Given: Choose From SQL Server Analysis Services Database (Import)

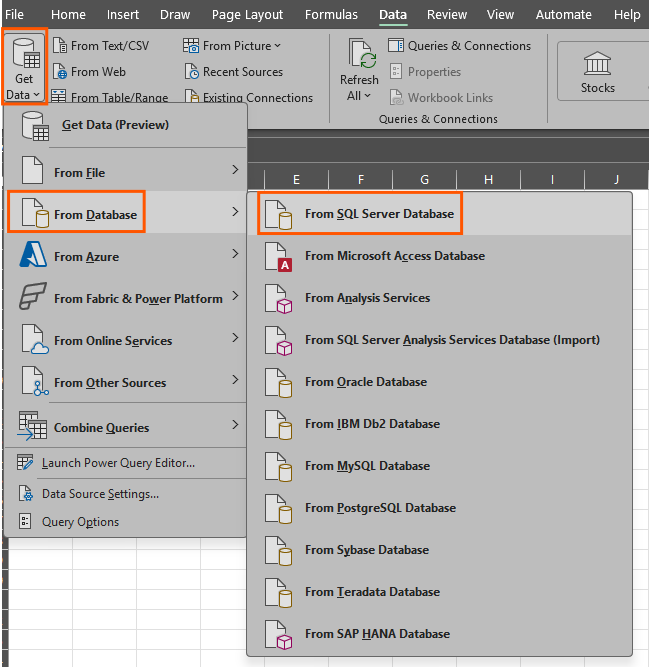Looking at the screenshot, I should (x=439, y=340).
